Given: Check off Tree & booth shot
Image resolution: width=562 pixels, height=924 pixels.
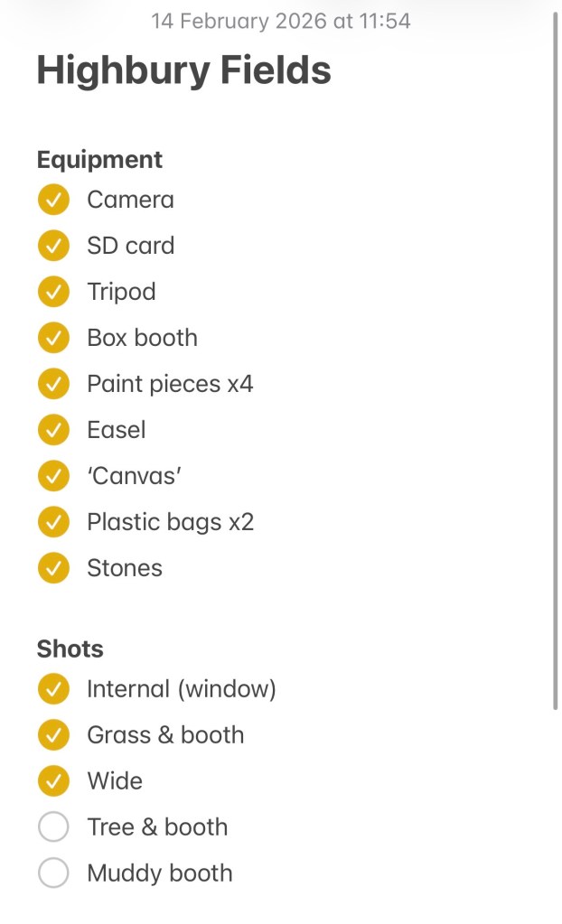Looking at the screenshot, I should coord(53,827).
